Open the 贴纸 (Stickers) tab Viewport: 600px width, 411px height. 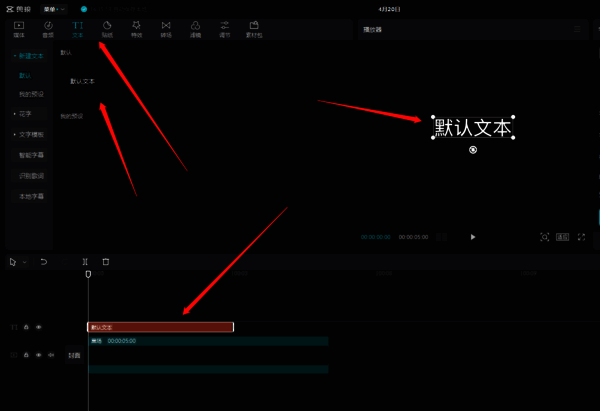pos(107,29)
